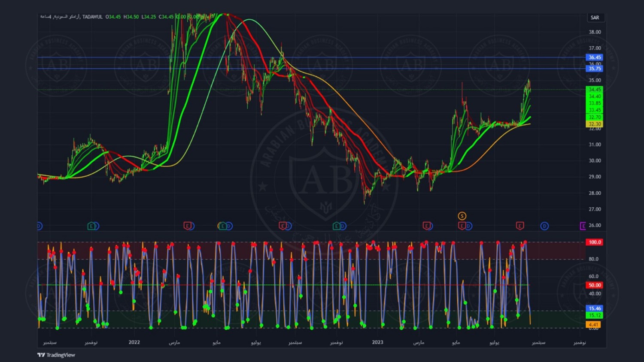Click the green 15.12 oscillator value label
Screen dimensions: 644x362
pyautogui.click(x=595, y=315)
